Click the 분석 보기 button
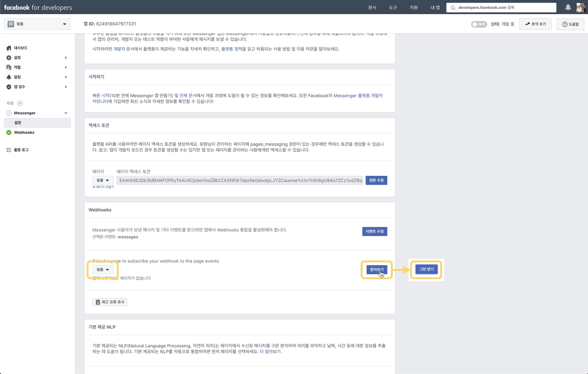Screen dimensions: 588x374 point(535,24)
